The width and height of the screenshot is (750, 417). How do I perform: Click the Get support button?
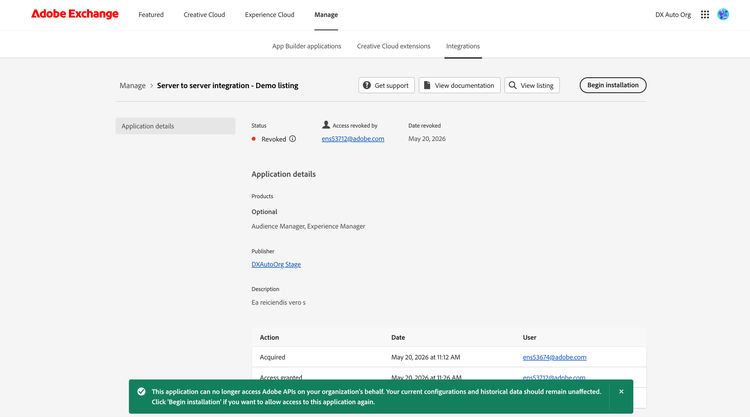pos(386,85)
